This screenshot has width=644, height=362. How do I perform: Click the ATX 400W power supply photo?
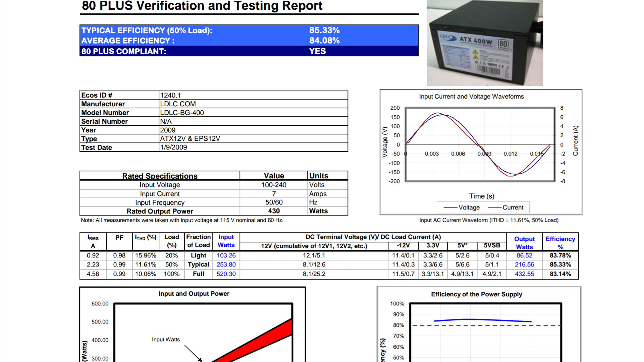click(x=484, y=43)
